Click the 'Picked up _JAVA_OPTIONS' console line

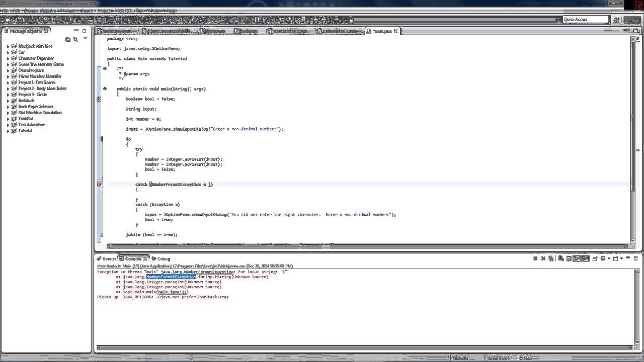[163, 297]
